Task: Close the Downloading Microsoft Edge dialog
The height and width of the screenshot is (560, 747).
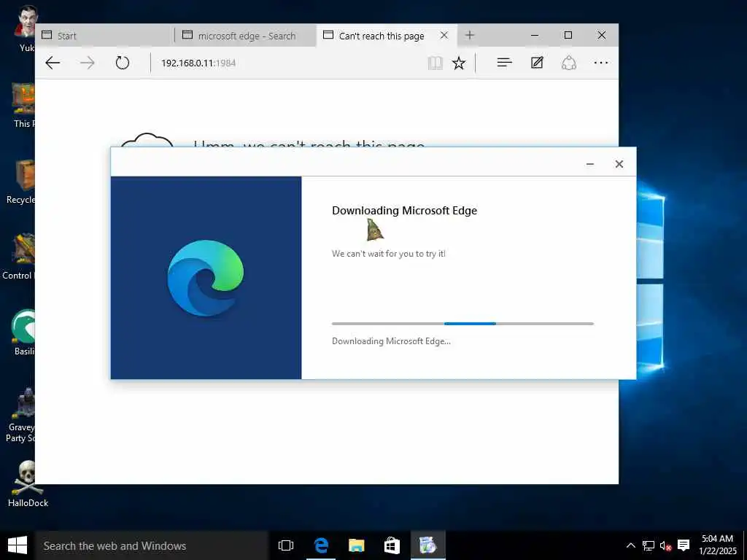Action: pos(619,164)
